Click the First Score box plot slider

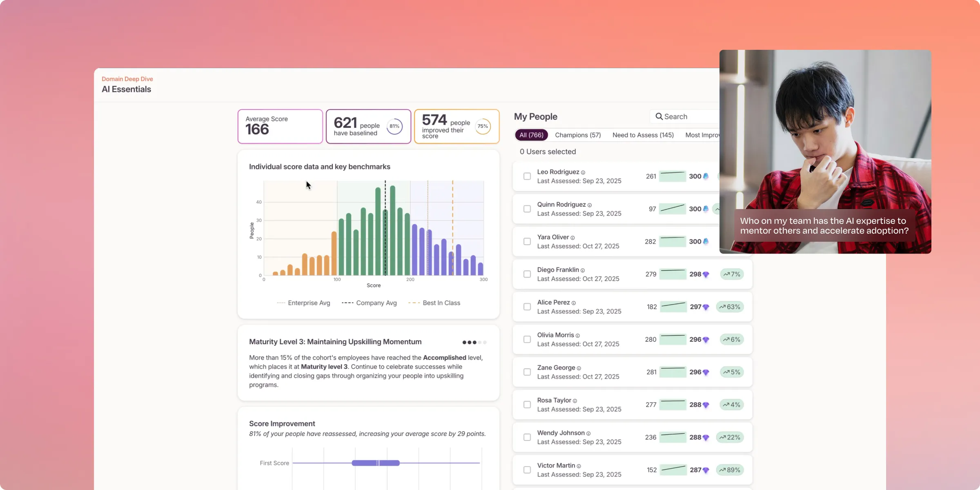pyautogui.click(x=376, y=463)
